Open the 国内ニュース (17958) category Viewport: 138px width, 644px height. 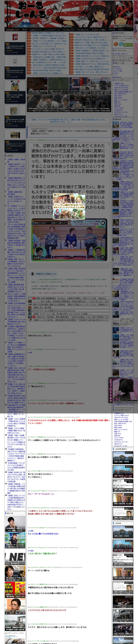[x=121, y=90]
